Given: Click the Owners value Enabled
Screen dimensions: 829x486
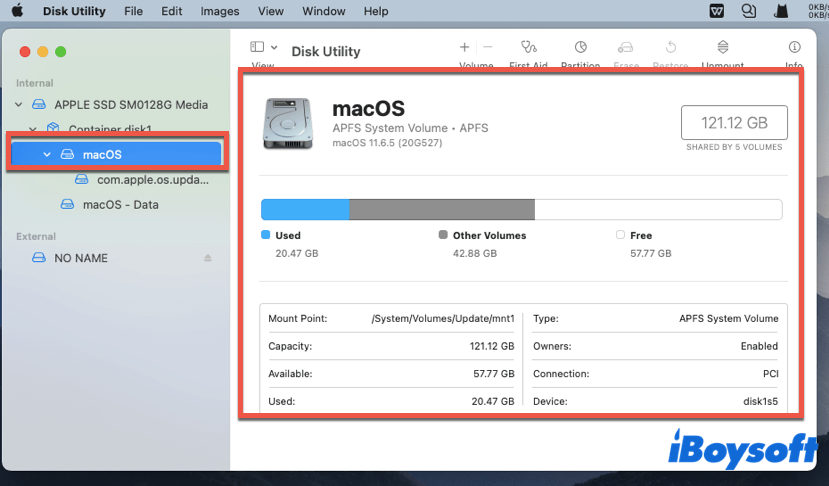Looking at the screenshot, I should 759,346.
